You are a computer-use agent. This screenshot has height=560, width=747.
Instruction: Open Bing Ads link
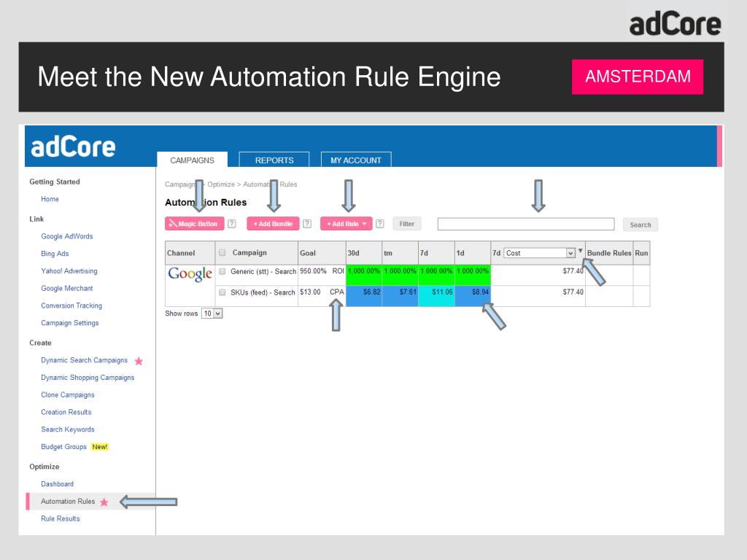tap(55, 254)
